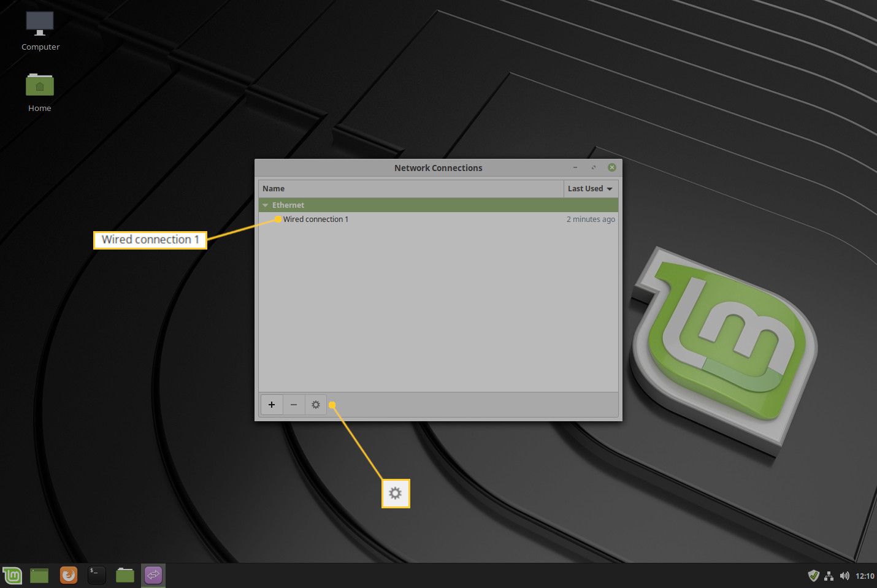Close the Network Connections window

[x=612, y=167]
